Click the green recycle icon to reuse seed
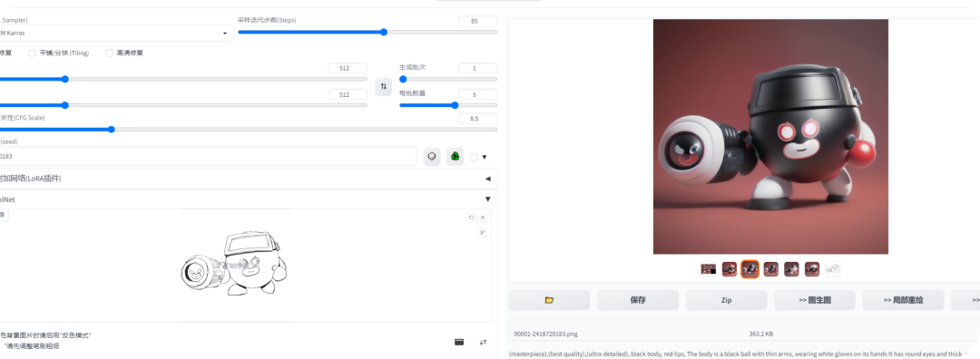Screen dimensions: 980x359 point(455,157)
